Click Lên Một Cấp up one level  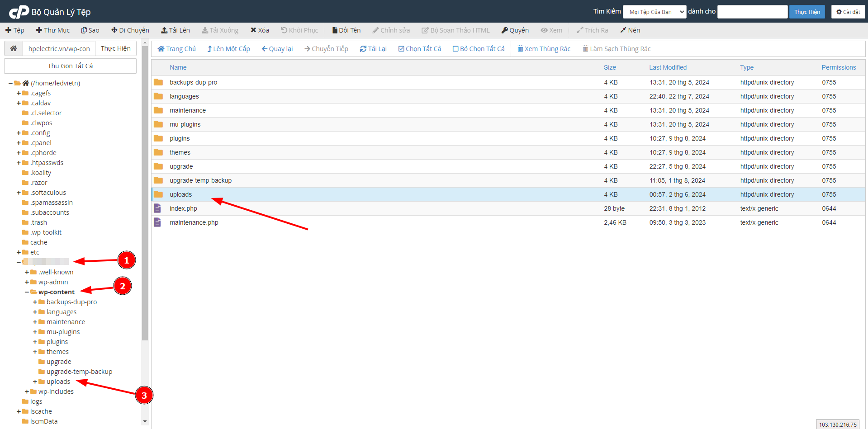click(x=229, y=49)
